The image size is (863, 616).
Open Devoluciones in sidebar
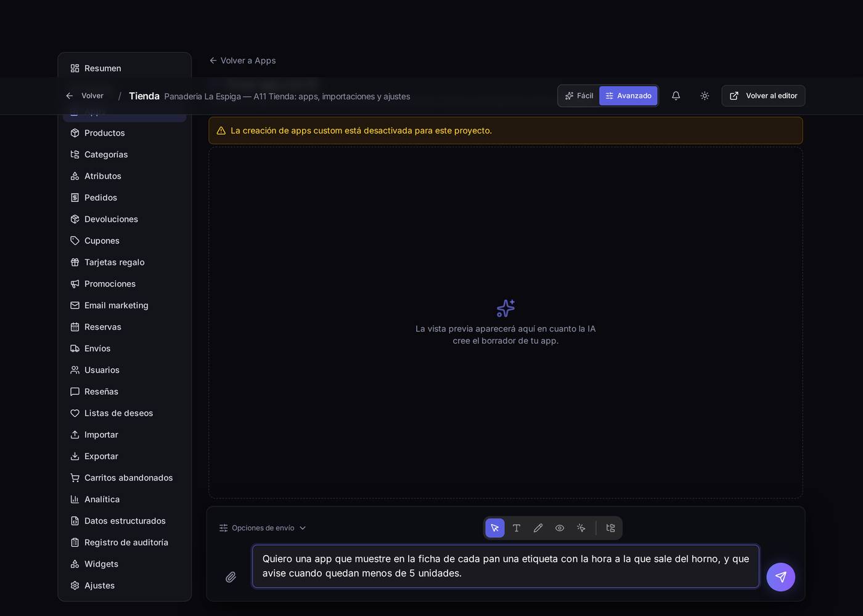[125, 219]
